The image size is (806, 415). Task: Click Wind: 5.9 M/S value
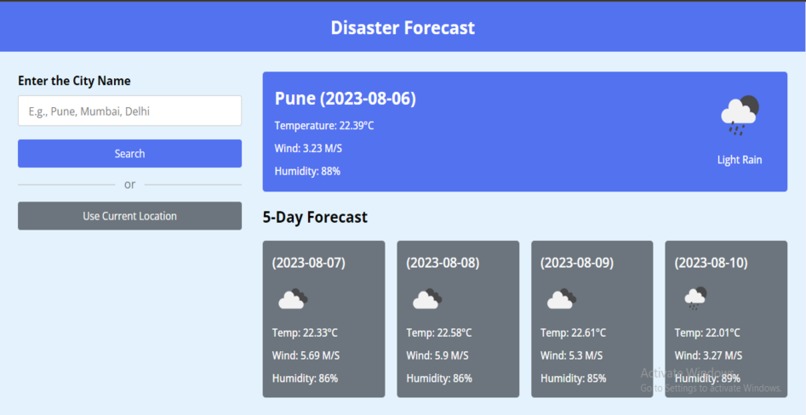pos(437,355)
